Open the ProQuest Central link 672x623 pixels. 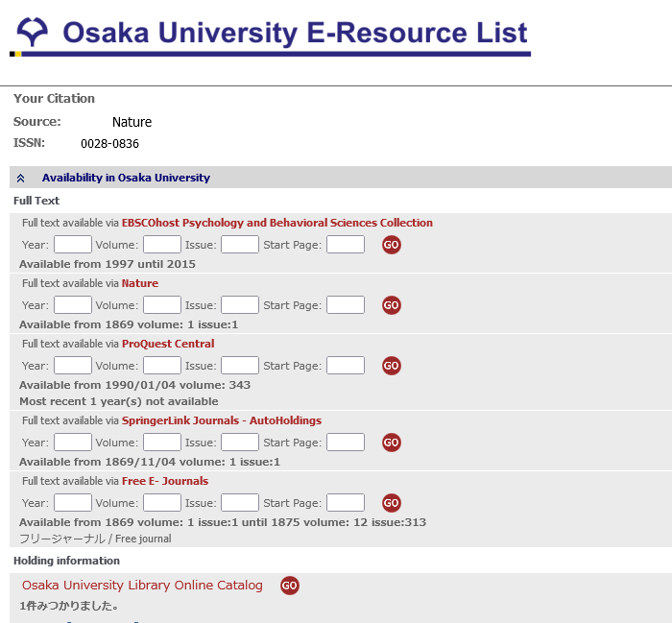click(x=168, y=344)
